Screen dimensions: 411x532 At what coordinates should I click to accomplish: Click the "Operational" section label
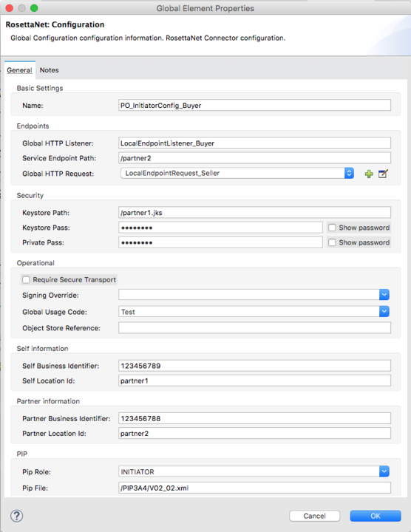[35, 263]
